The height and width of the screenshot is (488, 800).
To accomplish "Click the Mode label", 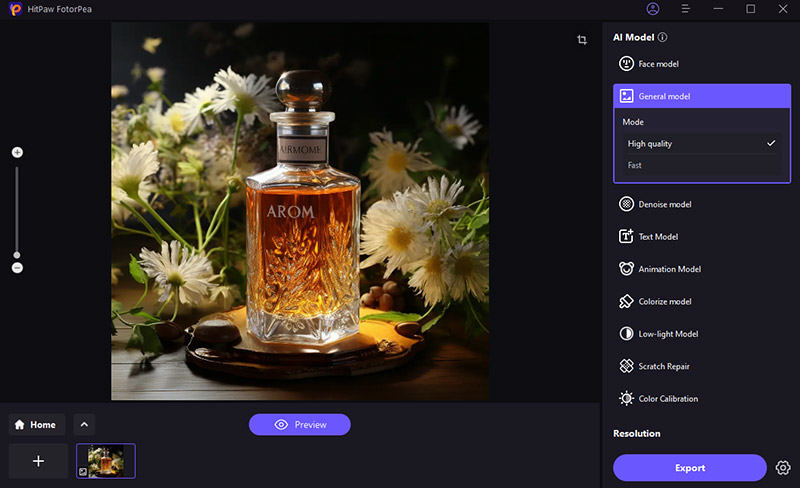I will point(633,122).
